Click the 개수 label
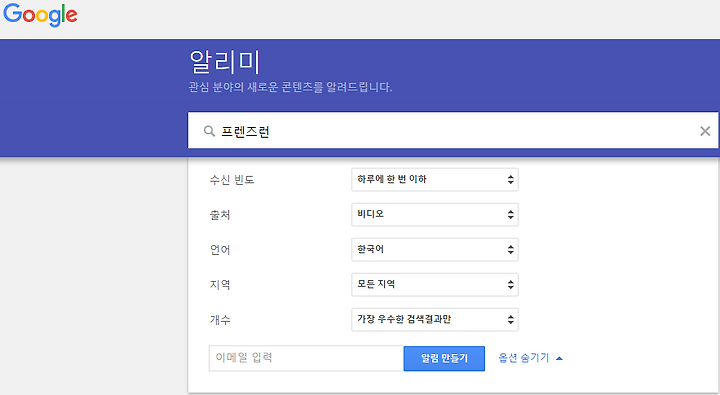Image resolution: width=720 pixels, height=395 pixels. click(220, 320)
